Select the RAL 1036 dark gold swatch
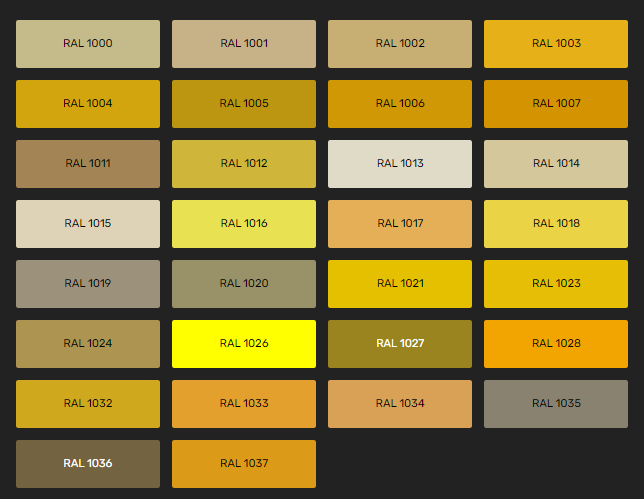This screenshot has width=644, height=499. 88,464
